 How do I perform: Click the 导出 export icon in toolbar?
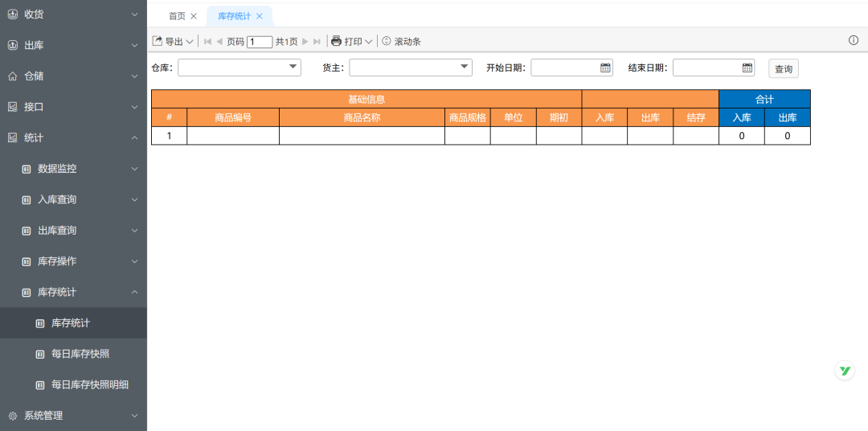(158, 41)
